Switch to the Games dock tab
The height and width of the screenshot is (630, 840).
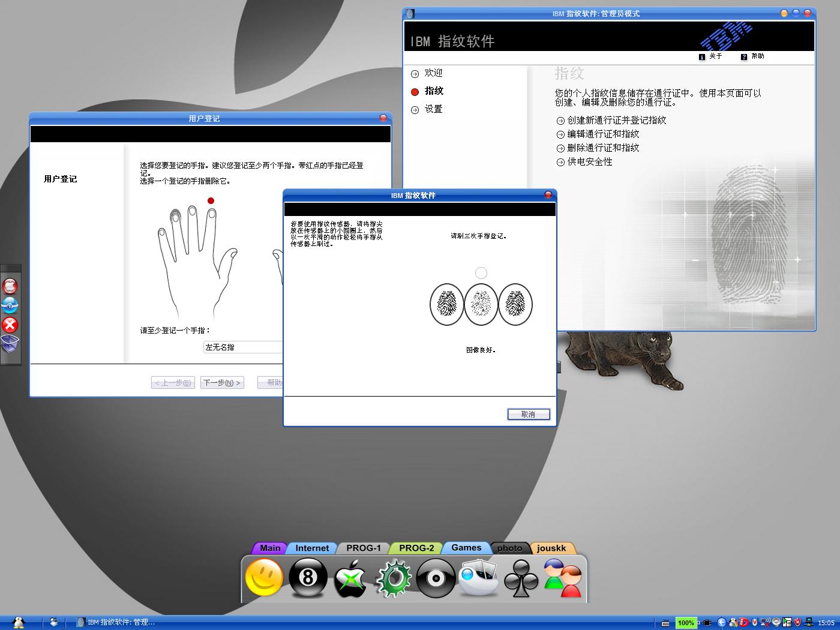click(x=466, y=547)
